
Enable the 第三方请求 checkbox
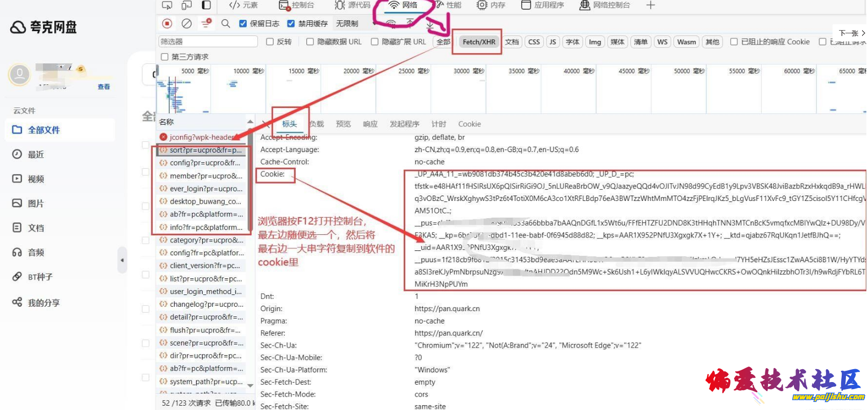[x=164, y=57]
